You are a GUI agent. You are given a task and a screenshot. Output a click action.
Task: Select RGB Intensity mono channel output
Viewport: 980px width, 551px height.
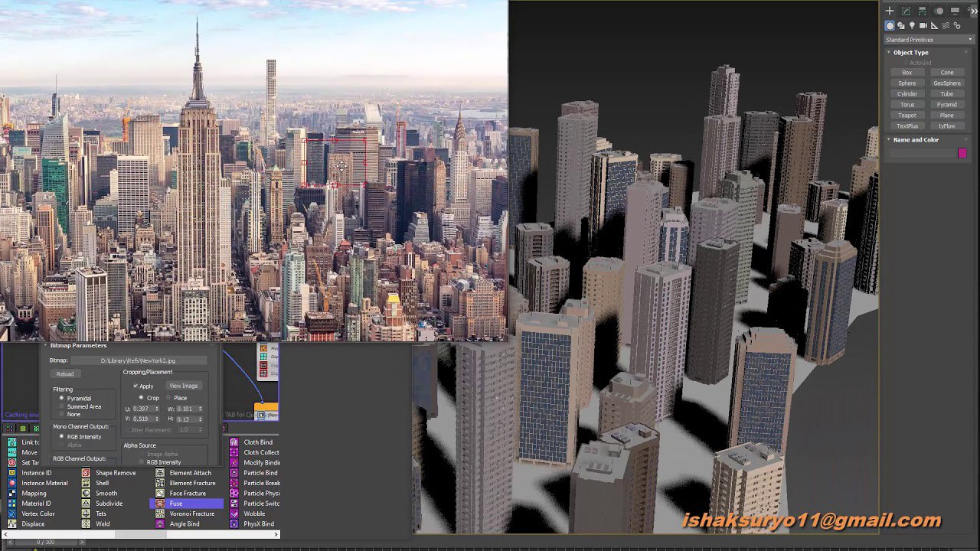click(x=62, y=436)
